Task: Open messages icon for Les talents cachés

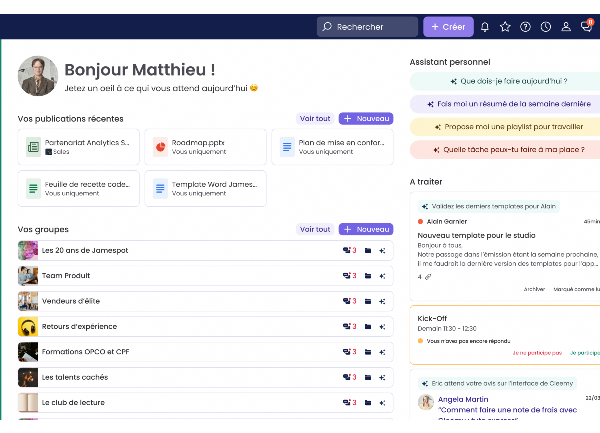Action: click(349, 378)
